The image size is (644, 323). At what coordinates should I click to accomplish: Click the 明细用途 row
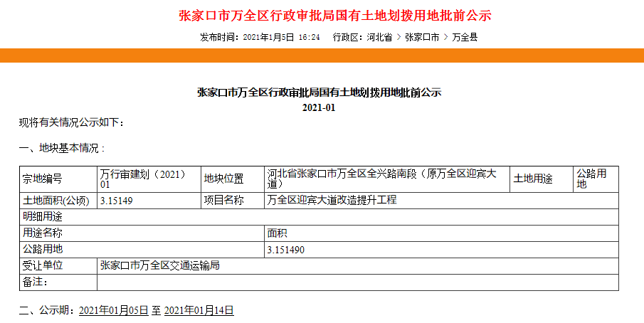(319, 217)
